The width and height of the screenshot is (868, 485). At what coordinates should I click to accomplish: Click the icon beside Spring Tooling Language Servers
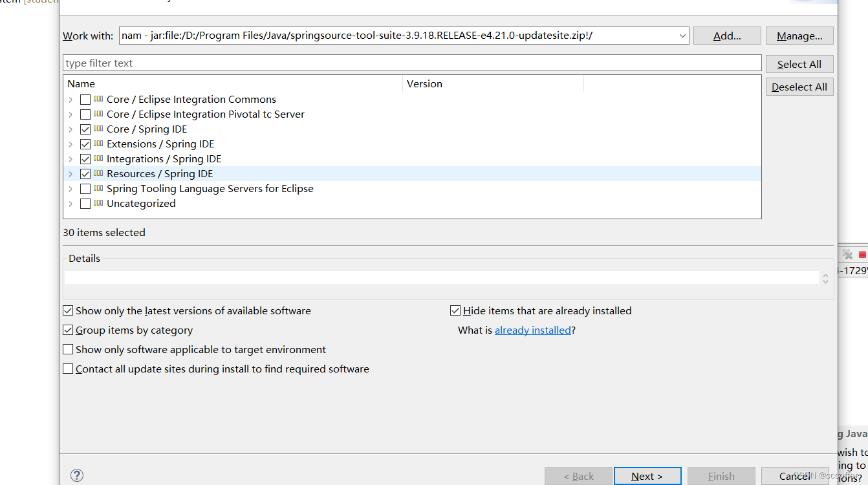click(97, 188)
